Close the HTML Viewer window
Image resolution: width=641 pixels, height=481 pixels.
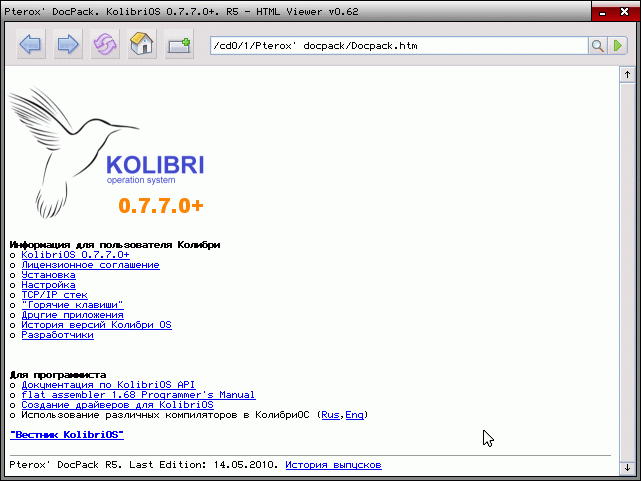[624, 12]
